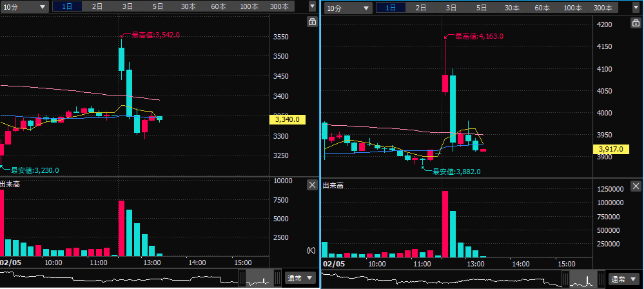The width and height of the screenshot is (644, 289).
Task: Click the lock icon on the left chart
Action: pos(312,22)
